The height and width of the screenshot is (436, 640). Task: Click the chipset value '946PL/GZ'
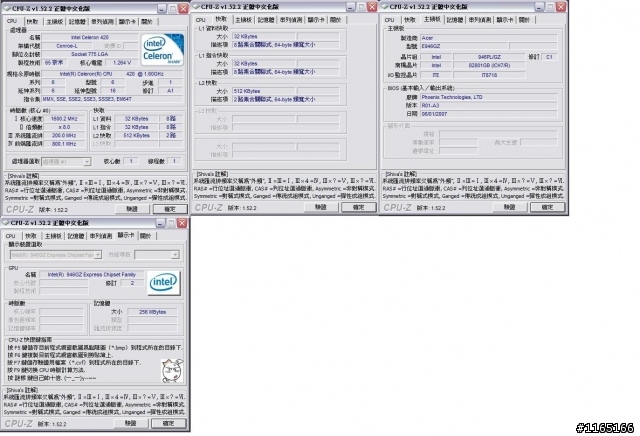tap(489, 57)
